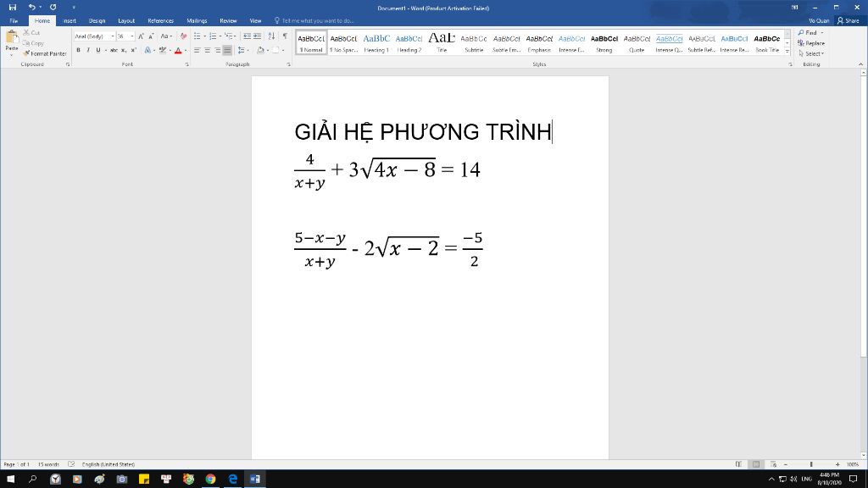
Task: Toggle italic formatting
Action: tap(88, 50)
